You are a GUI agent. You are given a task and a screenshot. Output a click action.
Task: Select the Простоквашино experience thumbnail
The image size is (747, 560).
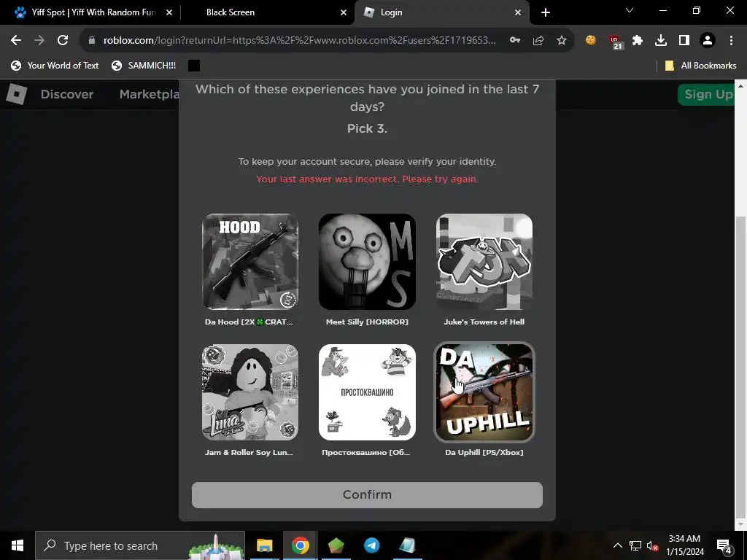(368, 392)
